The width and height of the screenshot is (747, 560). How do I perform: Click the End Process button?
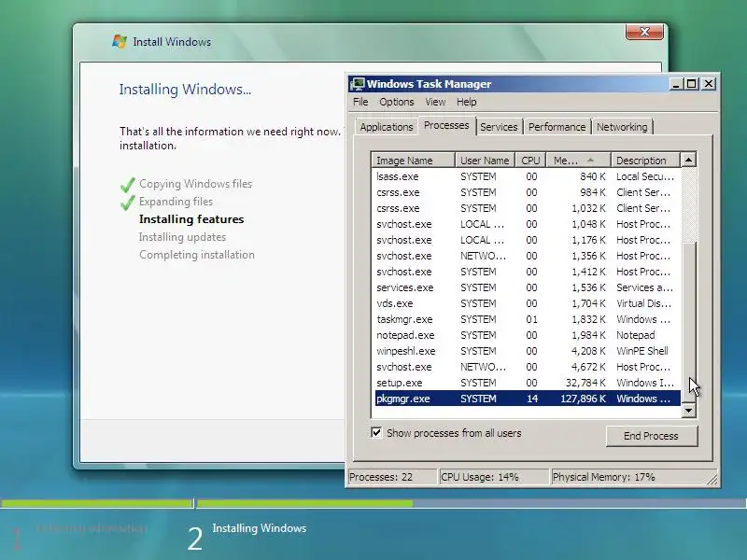651,436
